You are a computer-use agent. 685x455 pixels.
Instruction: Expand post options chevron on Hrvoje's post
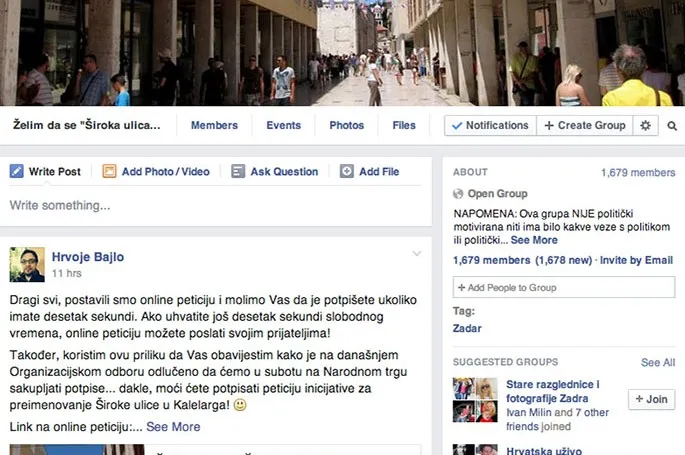(417, 255)
